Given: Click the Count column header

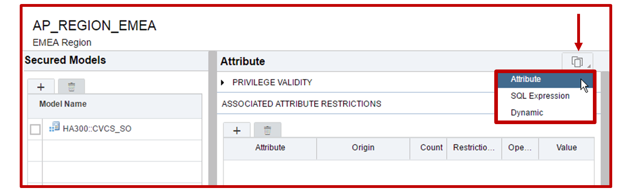Looking at the screenshot, I should point(431,148).
